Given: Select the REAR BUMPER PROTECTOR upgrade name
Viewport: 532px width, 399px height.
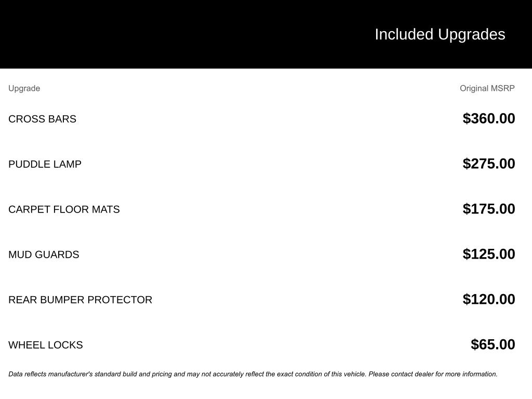Looking at the screenshot, I should click(80, 300).
